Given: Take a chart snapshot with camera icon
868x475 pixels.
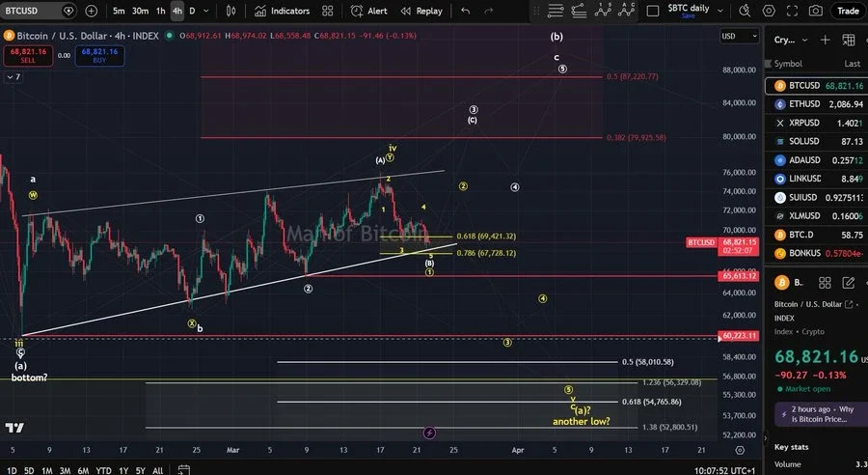Looking at the screenshot, I should (815, 11).
